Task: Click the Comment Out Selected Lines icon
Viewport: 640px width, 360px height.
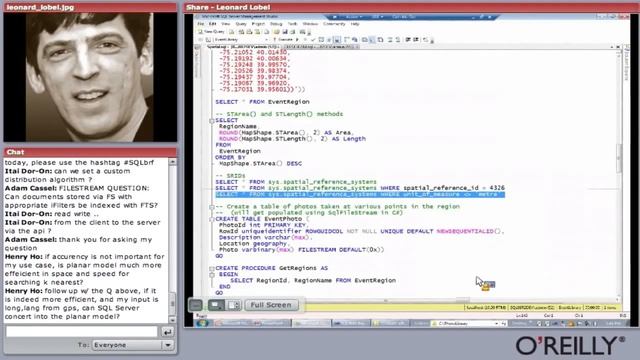Action: click(389, 40)
